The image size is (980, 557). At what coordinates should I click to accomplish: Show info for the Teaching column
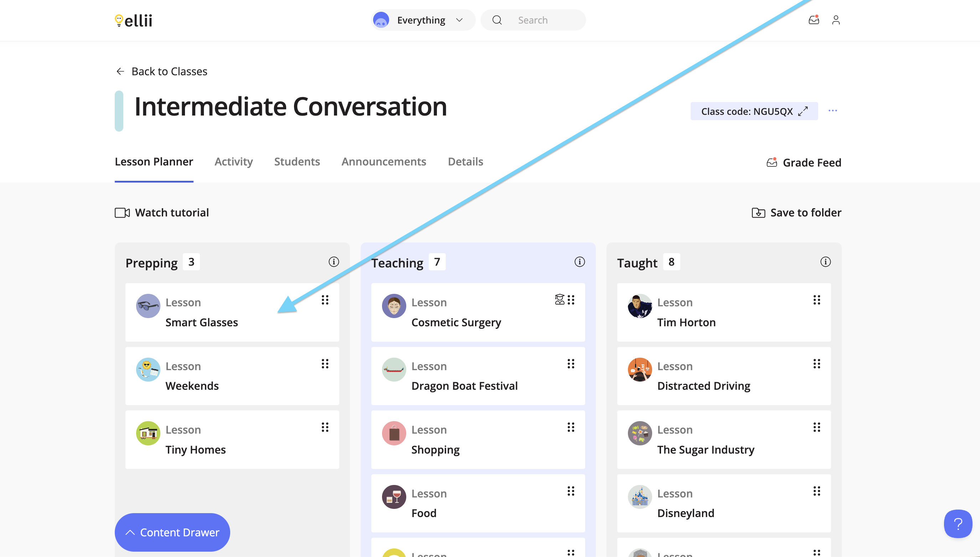click(579, 262)
